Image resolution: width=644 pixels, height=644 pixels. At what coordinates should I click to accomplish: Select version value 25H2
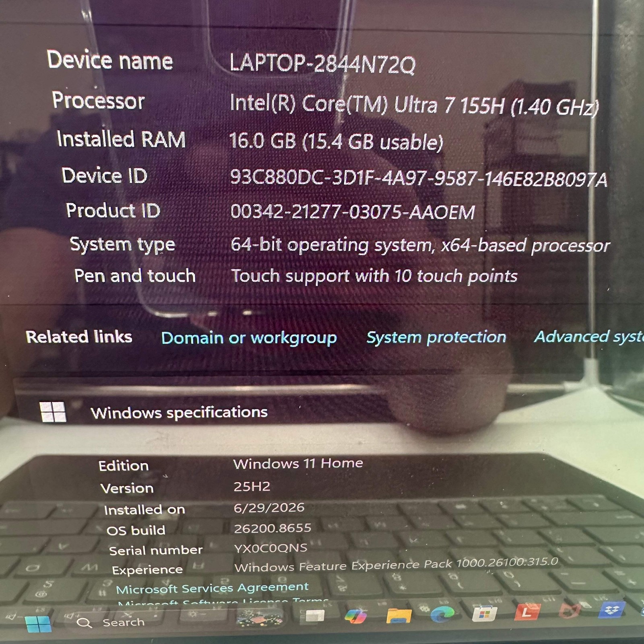click(x=252, y=486)
